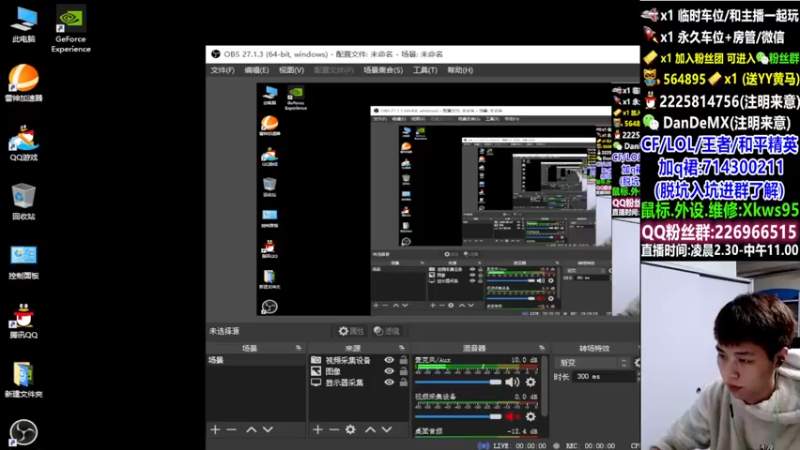Move the scene up in list
Viewport: 800px width, 450px height.
(251, 430)
